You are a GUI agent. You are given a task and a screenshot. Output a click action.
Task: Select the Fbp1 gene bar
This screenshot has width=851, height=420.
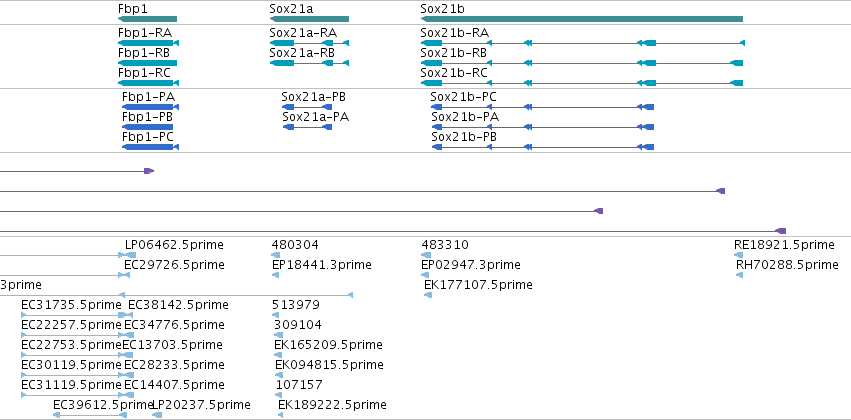147,19
